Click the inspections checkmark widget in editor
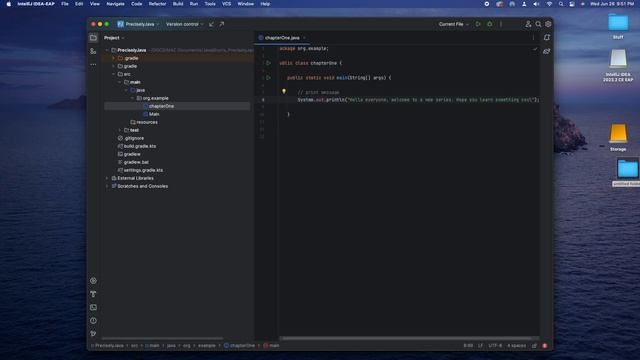 coord(535,49)
